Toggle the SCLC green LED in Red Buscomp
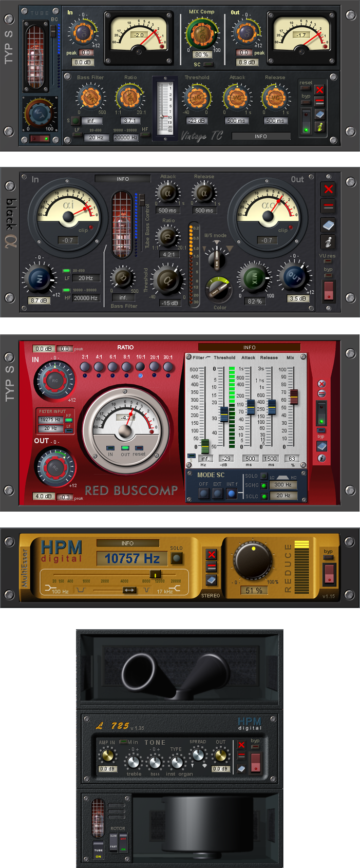360x868 pixels. pos(264,496)
